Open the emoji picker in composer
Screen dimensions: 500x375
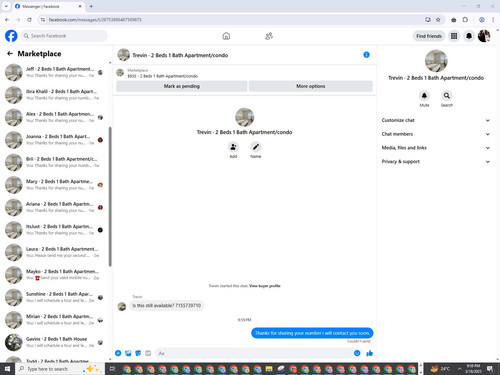pyautogui.click(x=357, y=353)
